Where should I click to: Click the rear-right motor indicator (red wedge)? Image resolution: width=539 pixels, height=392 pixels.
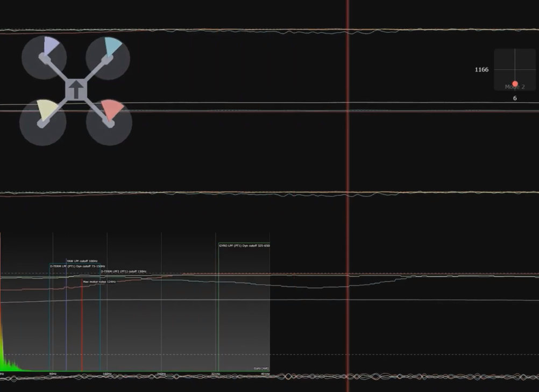[x=114, y=111]
